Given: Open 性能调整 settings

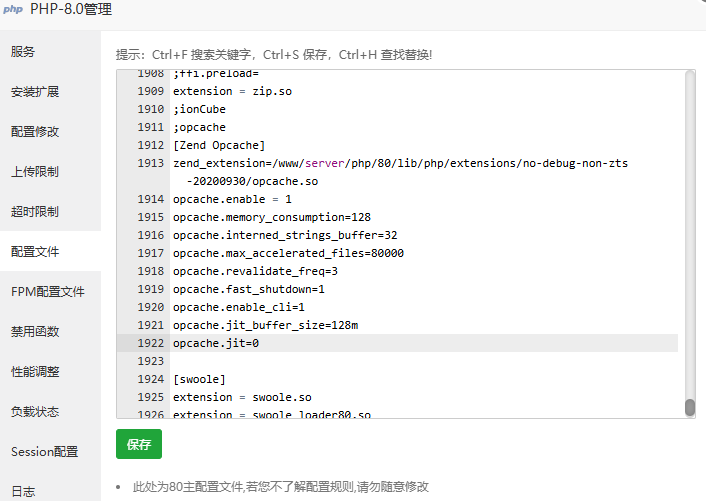Looking at the screenshot, I should (35, 371).
